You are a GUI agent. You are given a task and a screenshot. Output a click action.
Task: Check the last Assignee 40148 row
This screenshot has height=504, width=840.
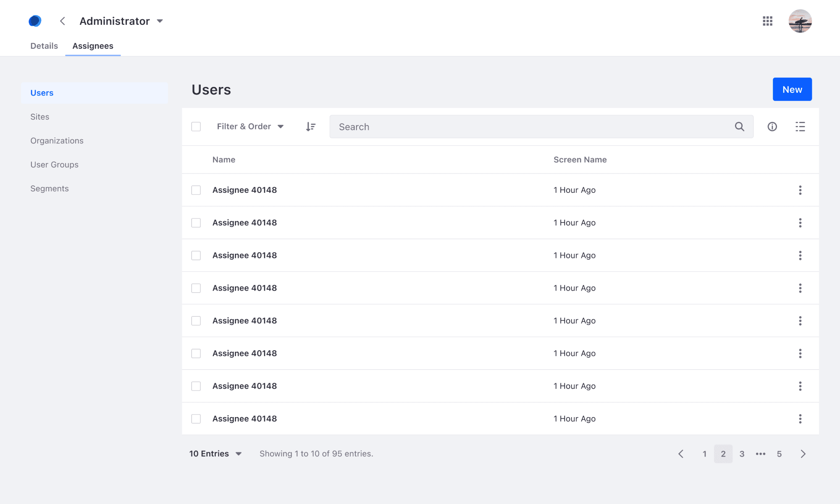click(x=196, y=419)
